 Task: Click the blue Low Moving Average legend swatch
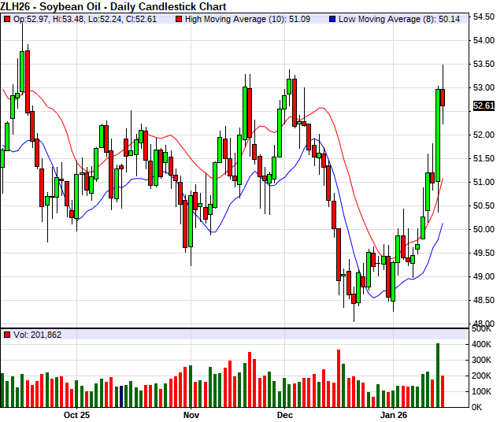click(x=332, y=18)
